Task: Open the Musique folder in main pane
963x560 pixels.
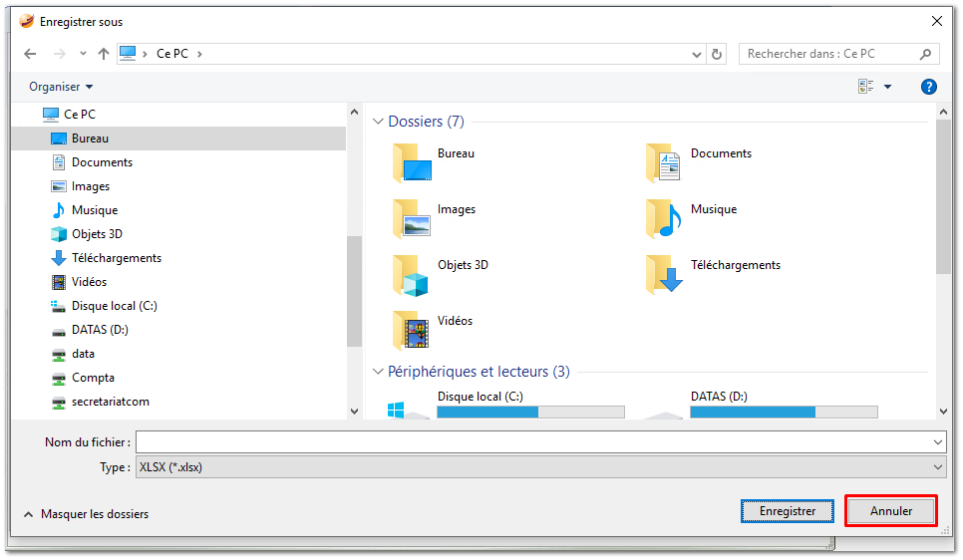Action: tap(663, 218)
